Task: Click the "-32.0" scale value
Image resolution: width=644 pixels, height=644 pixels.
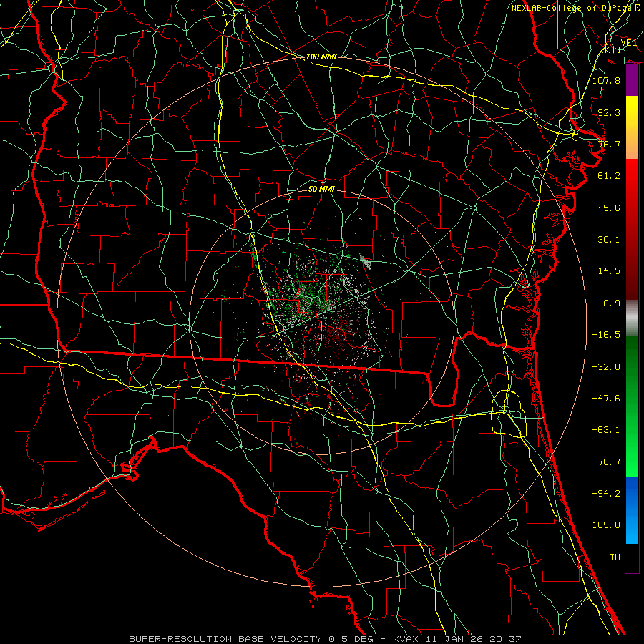Action: click(606, 367)
